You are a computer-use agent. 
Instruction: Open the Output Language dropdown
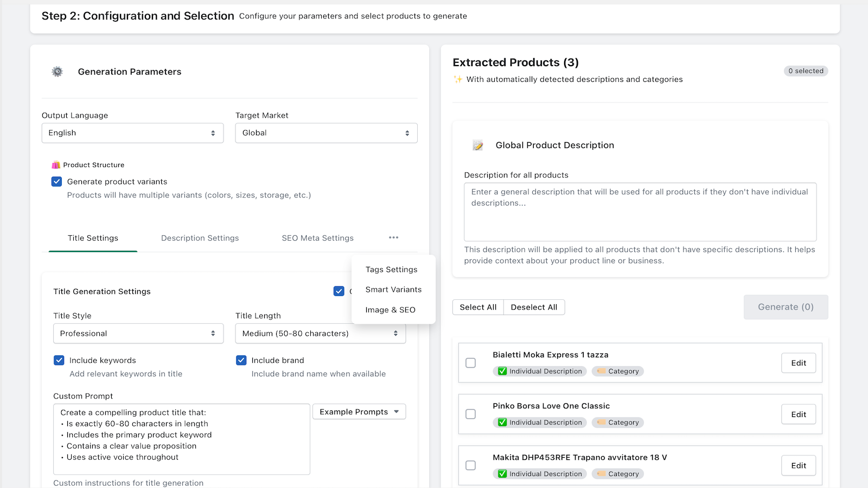pos(132,133)
